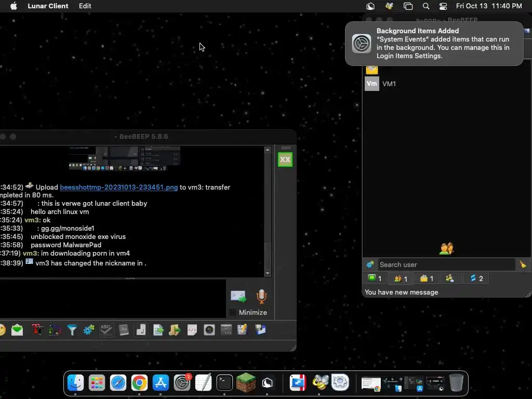Click the blue funnel filter icon
The height and width of the screenshot is (399, 532).
coord(72,330)
